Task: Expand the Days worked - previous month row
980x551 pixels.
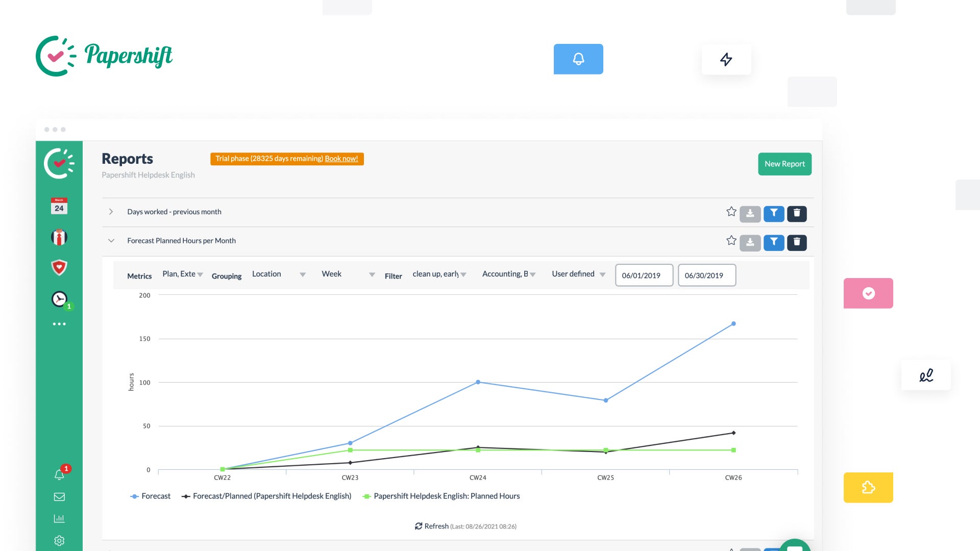Action: [111, 212]
